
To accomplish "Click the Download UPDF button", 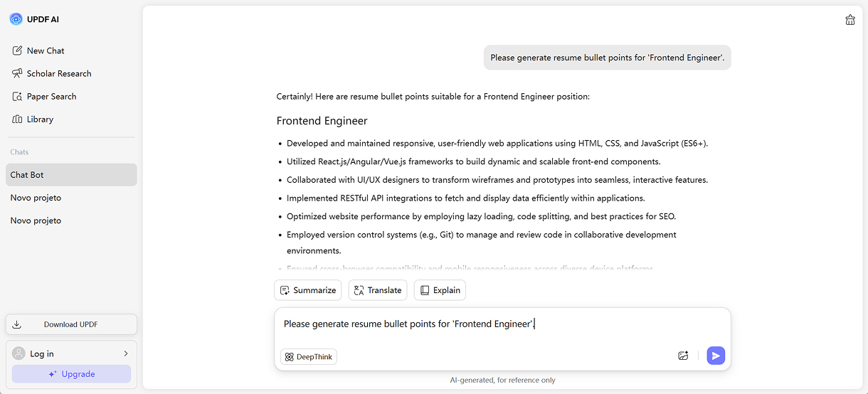I will click(71, 324).
